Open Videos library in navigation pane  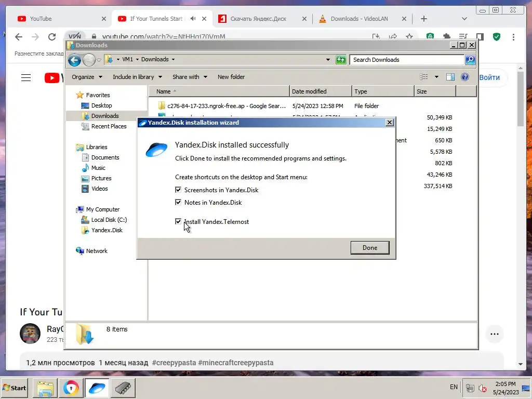99,189
